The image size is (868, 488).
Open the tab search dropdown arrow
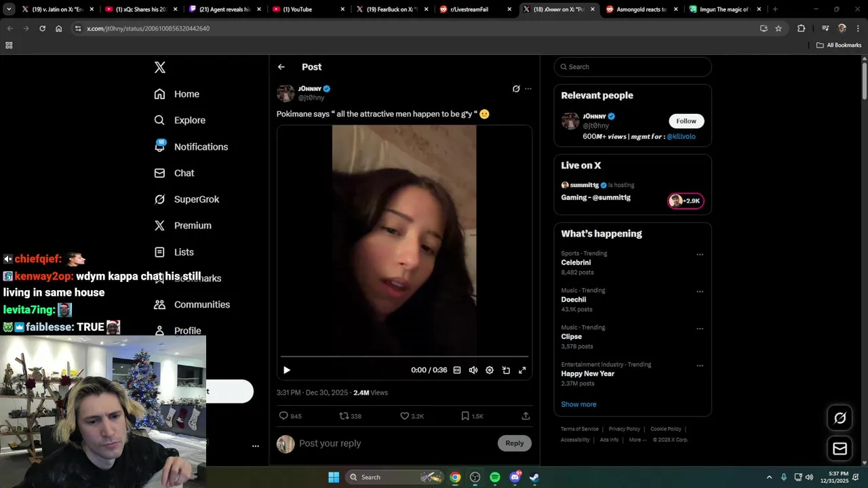[9, 9]
